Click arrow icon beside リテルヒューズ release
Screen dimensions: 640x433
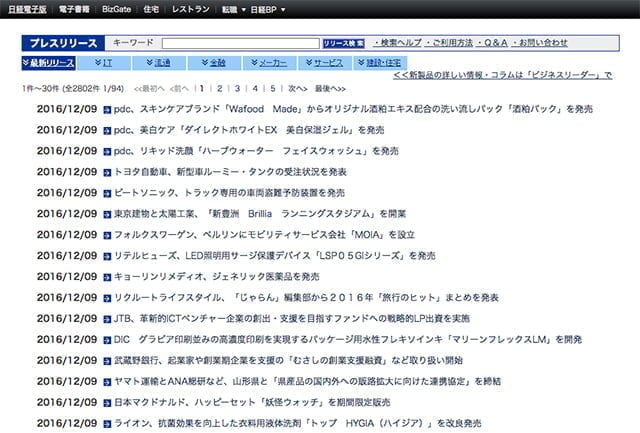[x=107, y=256]
